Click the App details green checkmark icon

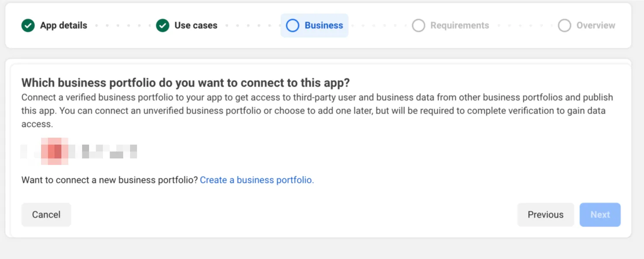coord(28,25)
